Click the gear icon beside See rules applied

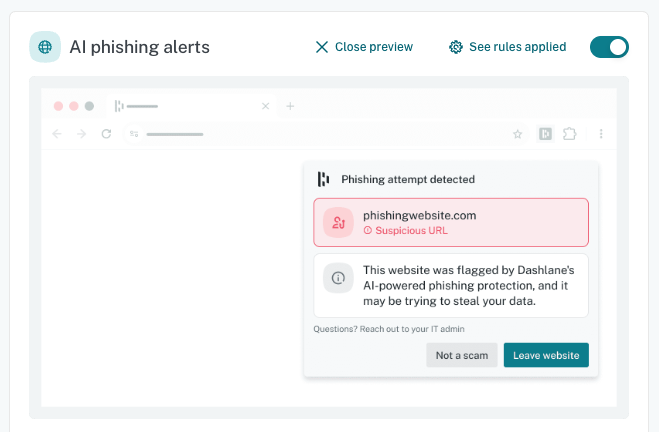click(x=456, y=47)
